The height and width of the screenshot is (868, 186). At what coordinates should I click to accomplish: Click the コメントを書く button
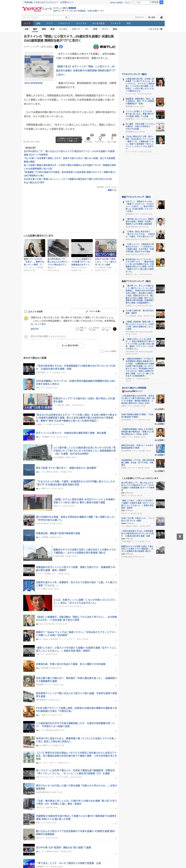coord(93,311)
